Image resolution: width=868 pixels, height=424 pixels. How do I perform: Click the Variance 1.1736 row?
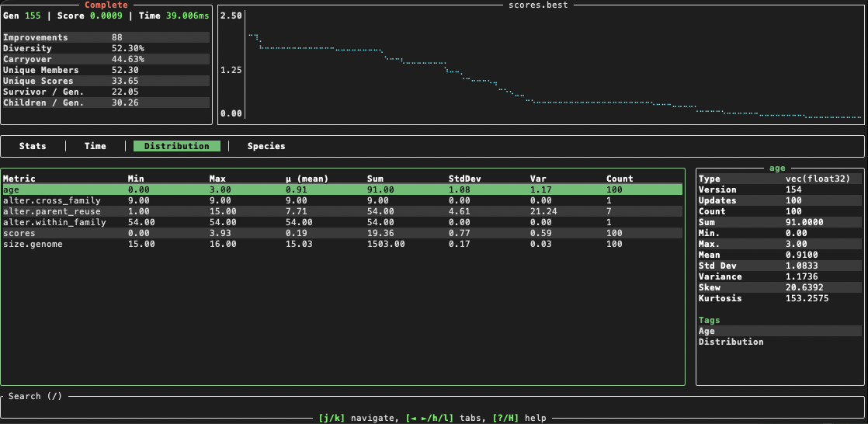pos(780,276)
